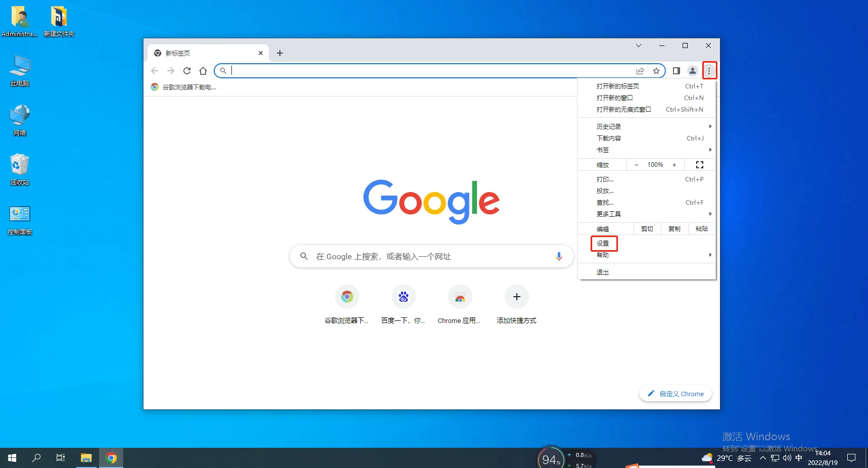Click the 29°C 多云 weather widget
Image resolution: width=868 pixels, height=468 pixels.
(x=727, y=458)
